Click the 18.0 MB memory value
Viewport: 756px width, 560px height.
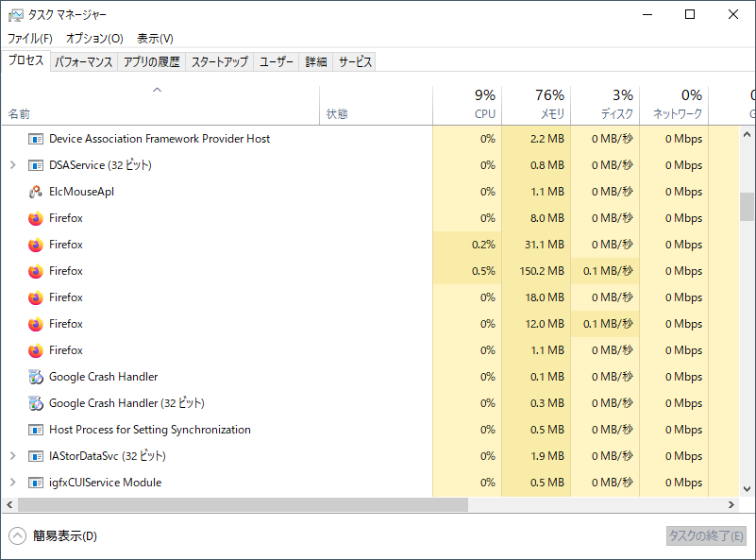[545, 297]
